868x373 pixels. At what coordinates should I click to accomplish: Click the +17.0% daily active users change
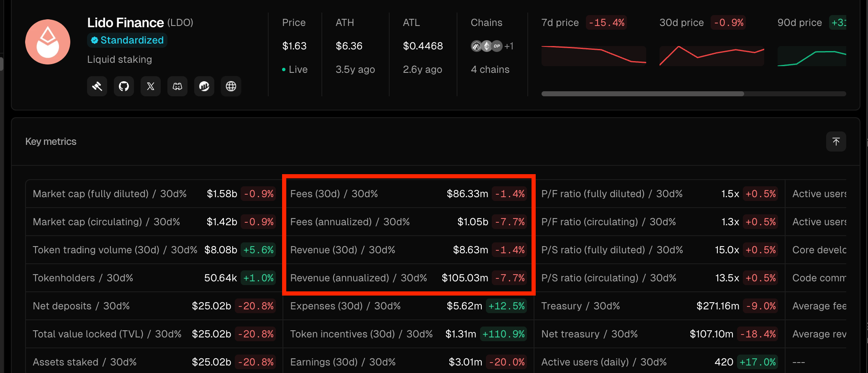(758, 362)
